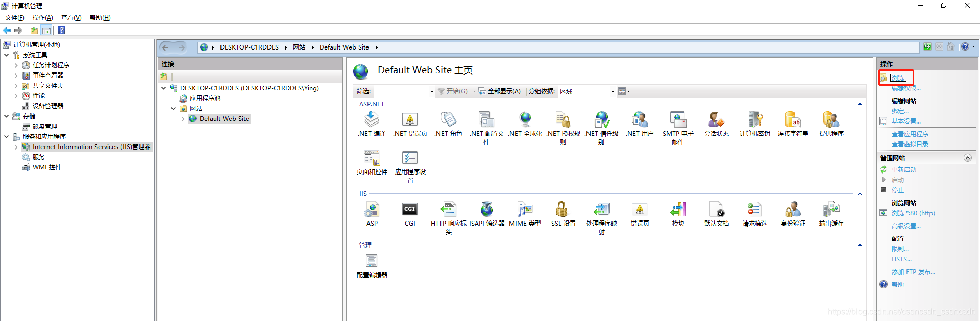Collapse the 存储 tree node
This screenshot has height=321, width=980.
click(x=6, y=116)
